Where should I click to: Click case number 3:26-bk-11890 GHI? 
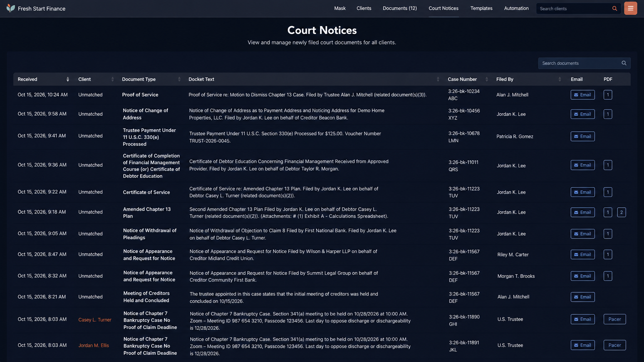point(464,320)
